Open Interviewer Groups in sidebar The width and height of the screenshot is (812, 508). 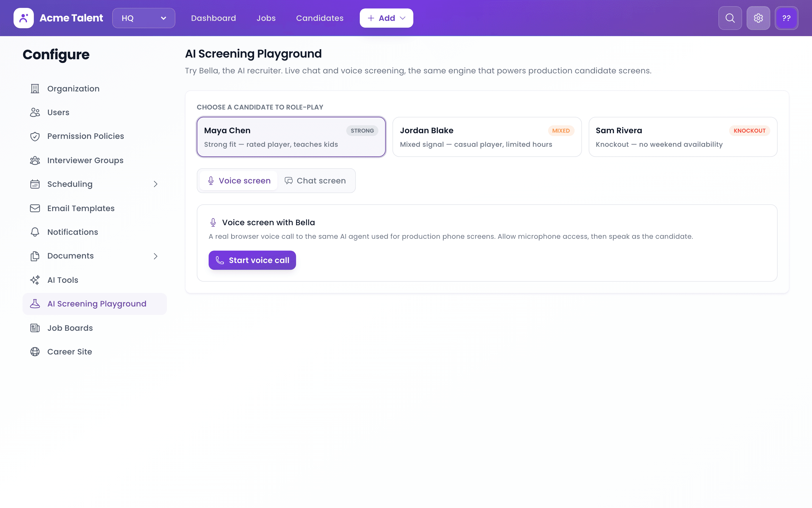(x=95, y=161)
